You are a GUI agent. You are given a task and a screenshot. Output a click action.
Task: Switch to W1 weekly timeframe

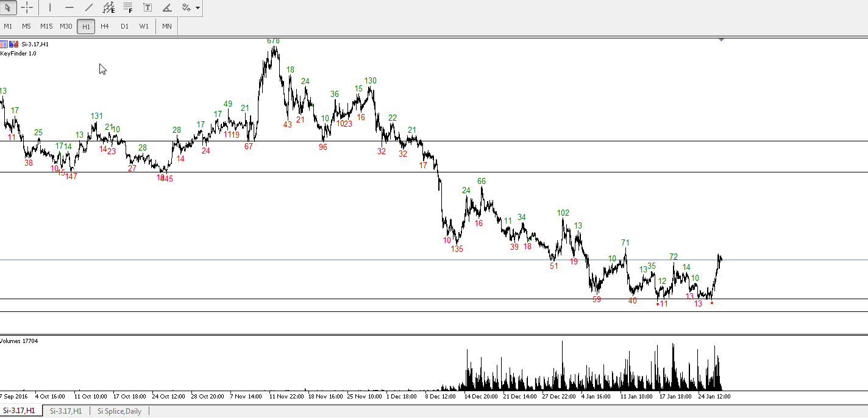(144, 26)
